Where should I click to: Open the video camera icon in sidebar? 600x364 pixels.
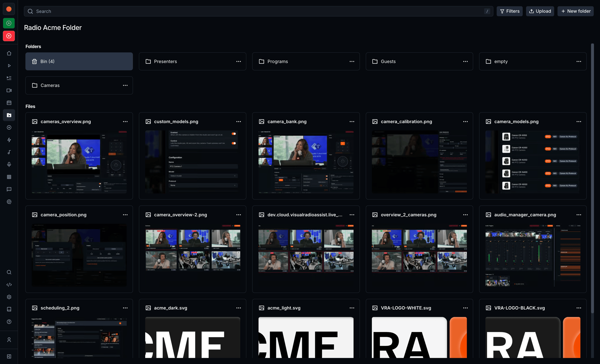tap(9, 90)
